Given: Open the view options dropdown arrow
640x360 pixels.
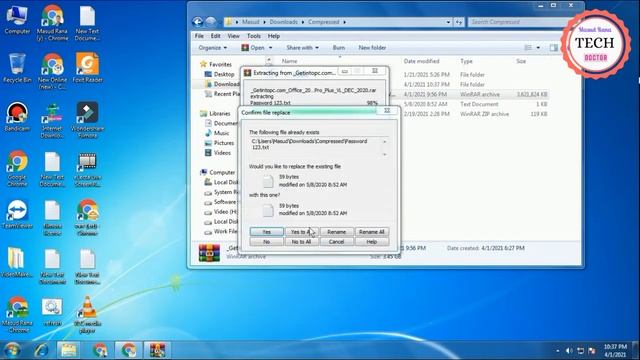Looking at the screenshot, I should (538, 48).
